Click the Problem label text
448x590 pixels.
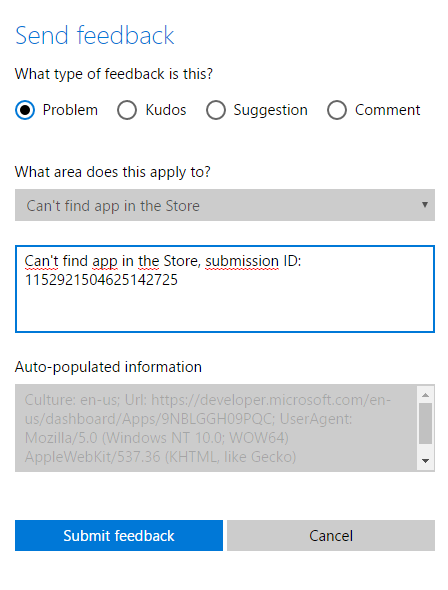point(70,110)
